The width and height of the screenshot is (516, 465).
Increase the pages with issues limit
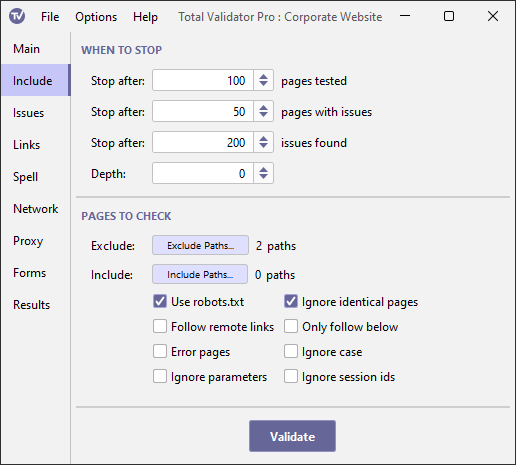click(x=263, y=107)
